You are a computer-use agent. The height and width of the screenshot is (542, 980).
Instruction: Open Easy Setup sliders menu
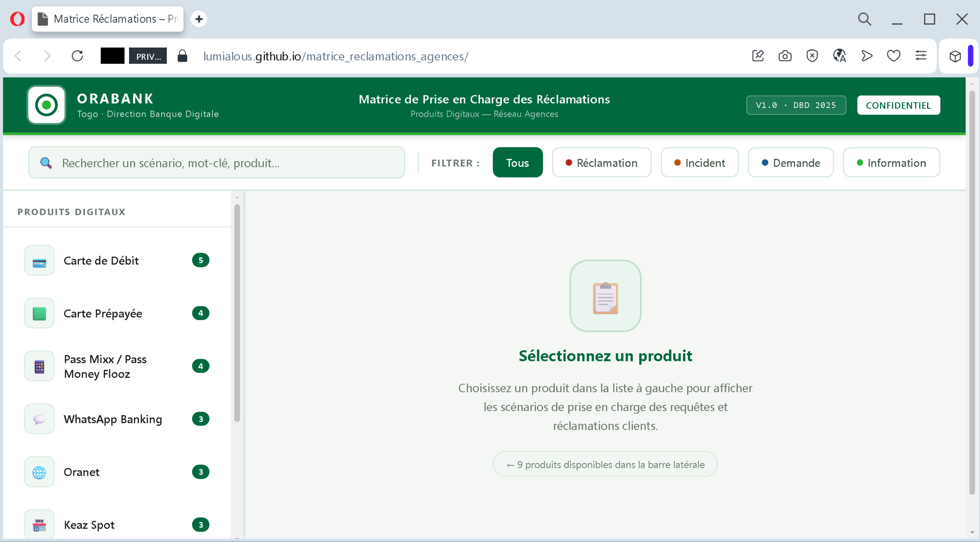click(x=921, y=56)
